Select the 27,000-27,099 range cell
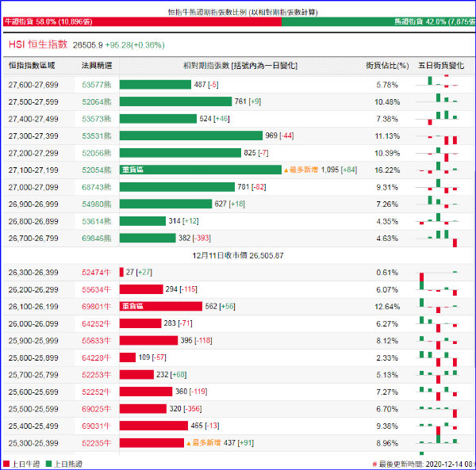Image resolution: width=476 pixels, height=470 pixels. tap(33, 187)
